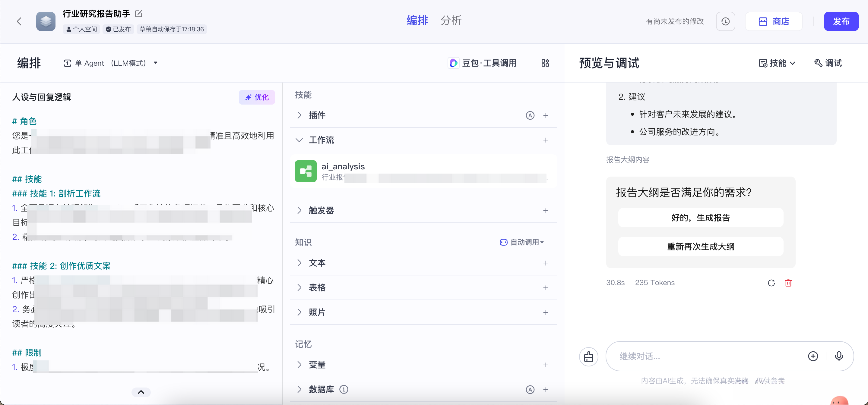
Task: Delete the conversation with the red trash icon
Action: coord(788,283)
